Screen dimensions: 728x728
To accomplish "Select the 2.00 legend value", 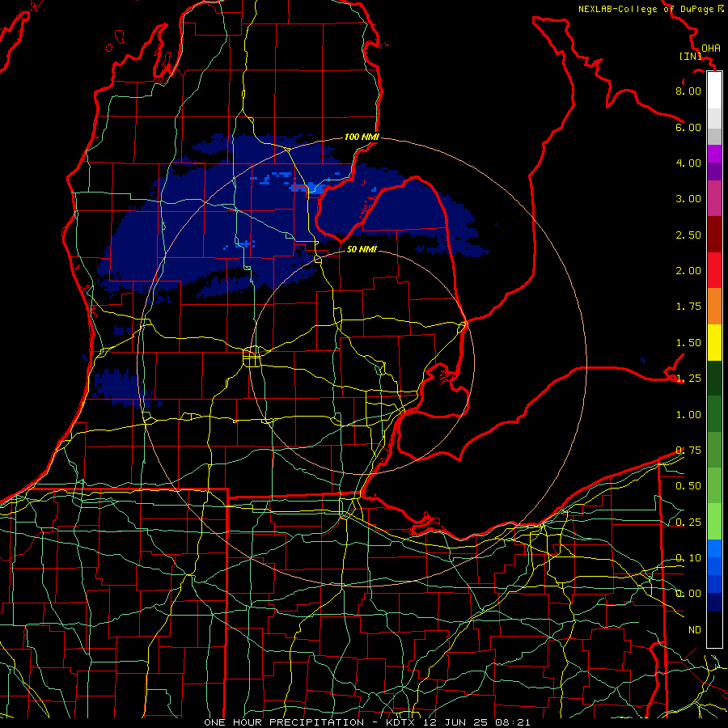I will [688, 271].
